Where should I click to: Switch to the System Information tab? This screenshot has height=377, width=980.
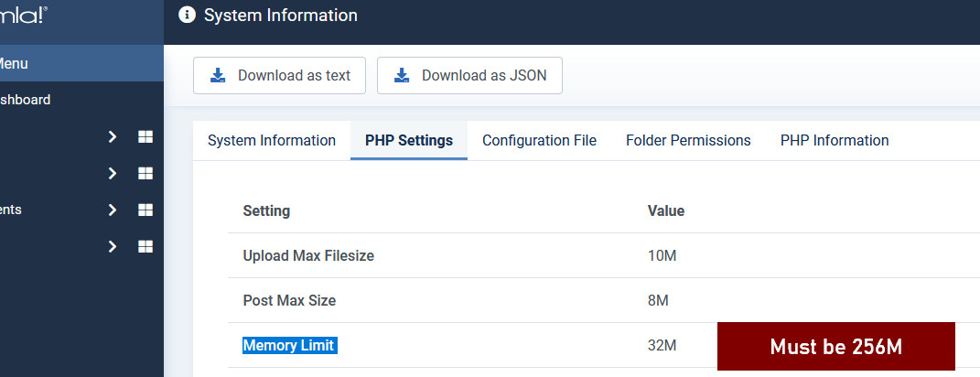tap(271, 140)
